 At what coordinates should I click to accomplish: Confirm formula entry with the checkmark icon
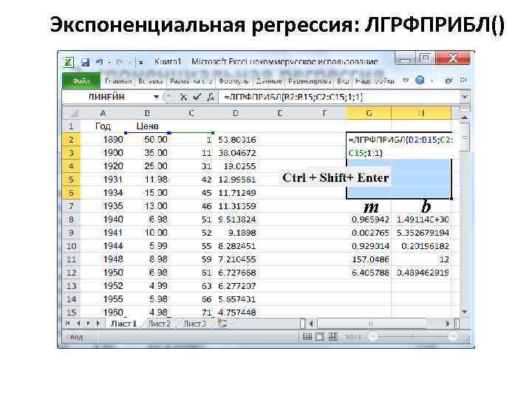tap(197, 98)
